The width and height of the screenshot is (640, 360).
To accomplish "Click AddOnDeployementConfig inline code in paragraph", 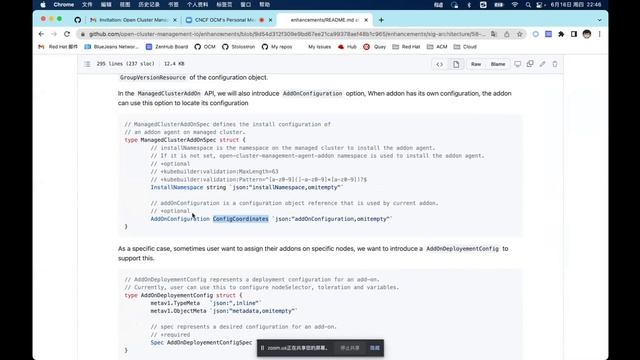I will pyautogui.click(x=462, y=249).
